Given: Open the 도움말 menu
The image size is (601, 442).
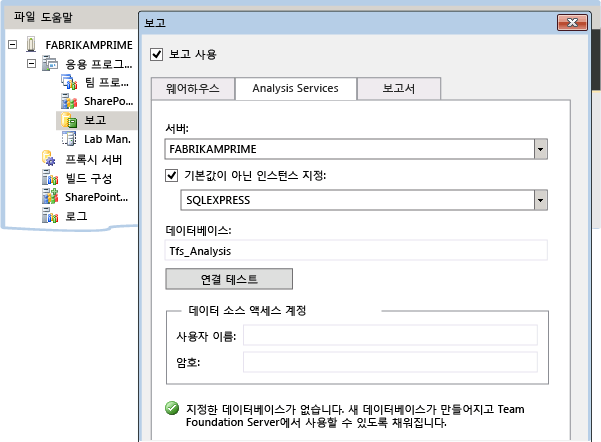Looking at the screenshot, I should (57, 17).
